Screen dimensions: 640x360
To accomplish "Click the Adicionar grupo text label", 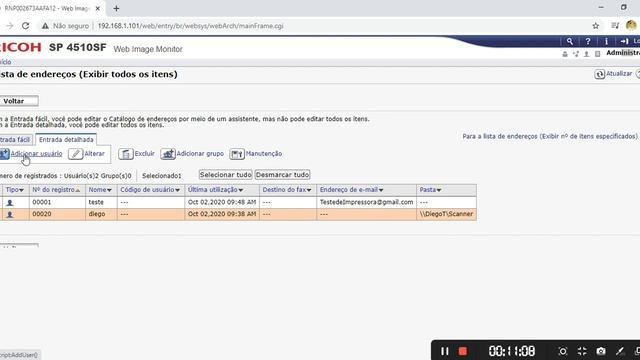I will [x=200, y=154].
